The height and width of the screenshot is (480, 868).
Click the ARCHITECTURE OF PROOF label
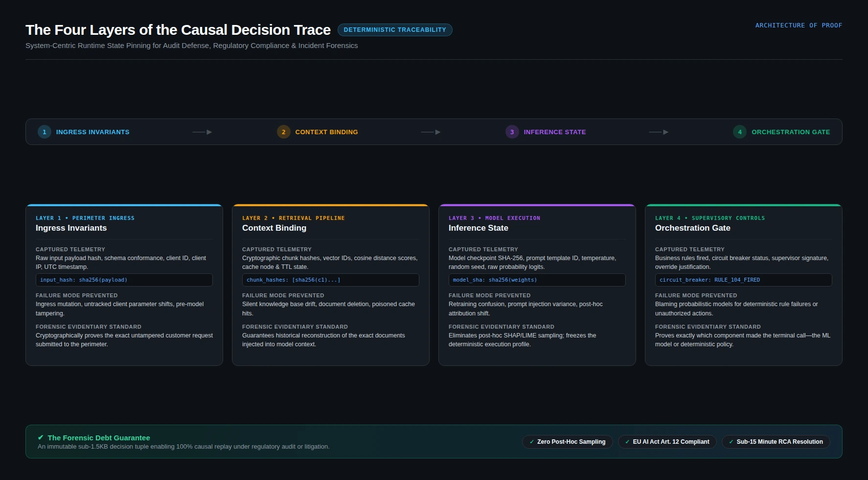pos(799,25)
